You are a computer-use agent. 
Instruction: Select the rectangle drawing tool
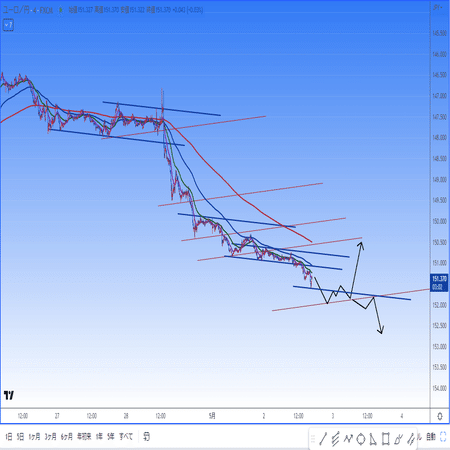point(385,439)
